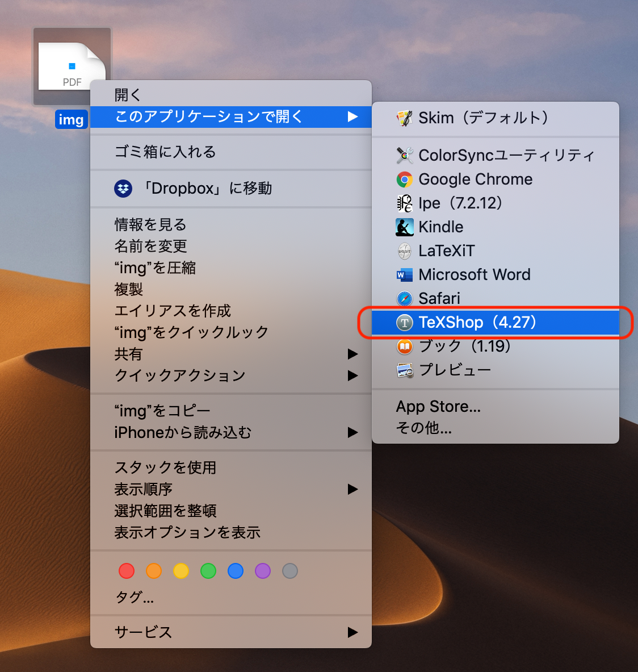Select 表示オプションを表示 menu item
This screenshot has height=672, width=638.
tap(231, 532)
